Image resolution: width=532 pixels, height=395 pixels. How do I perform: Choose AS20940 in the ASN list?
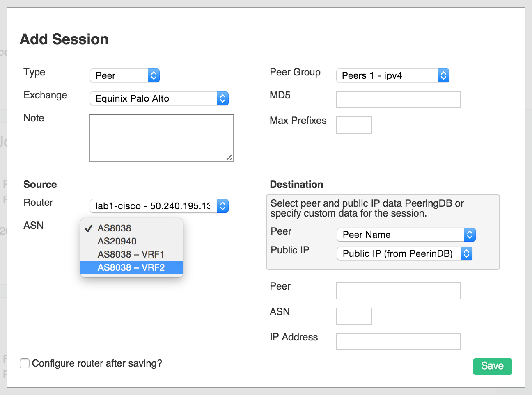[x=117, y=241]
